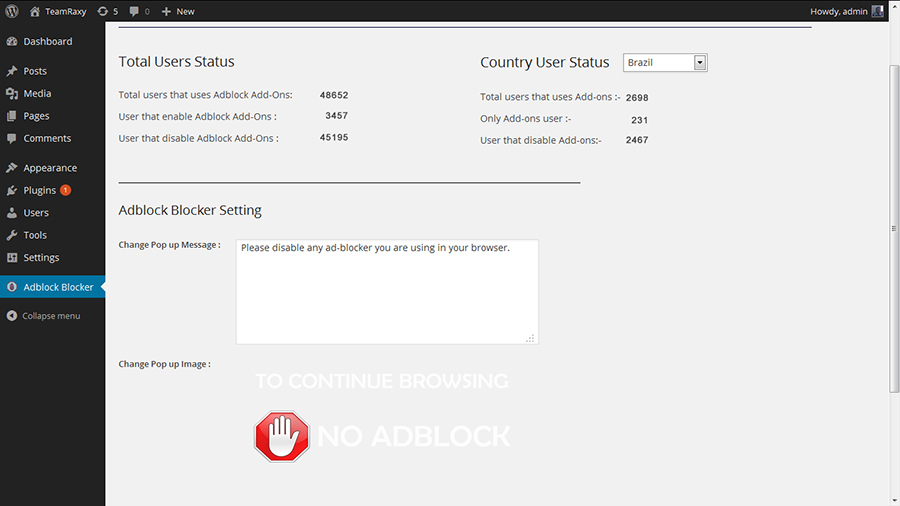Open the comments bubble icon in admin bar
The height and width of the screenshot is (506, 900).
coord(134,11)
